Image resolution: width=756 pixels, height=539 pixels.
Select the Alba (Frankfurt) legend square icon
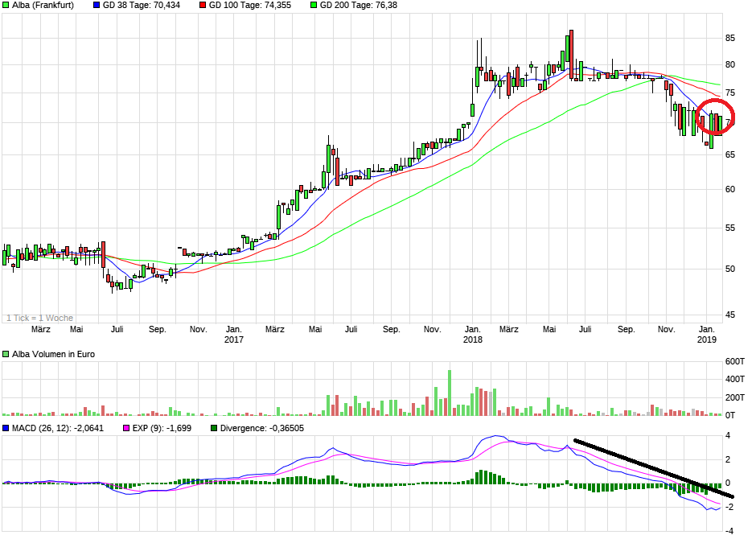[6, 6]
